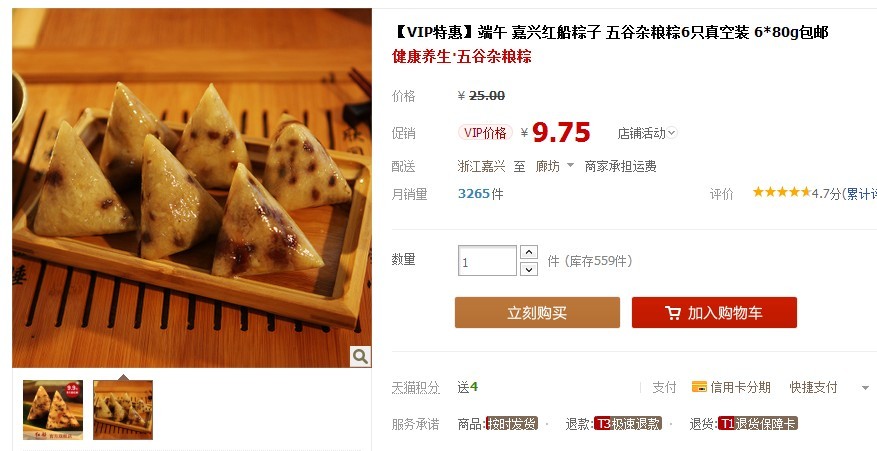Click the five-star rating icons

781,192
